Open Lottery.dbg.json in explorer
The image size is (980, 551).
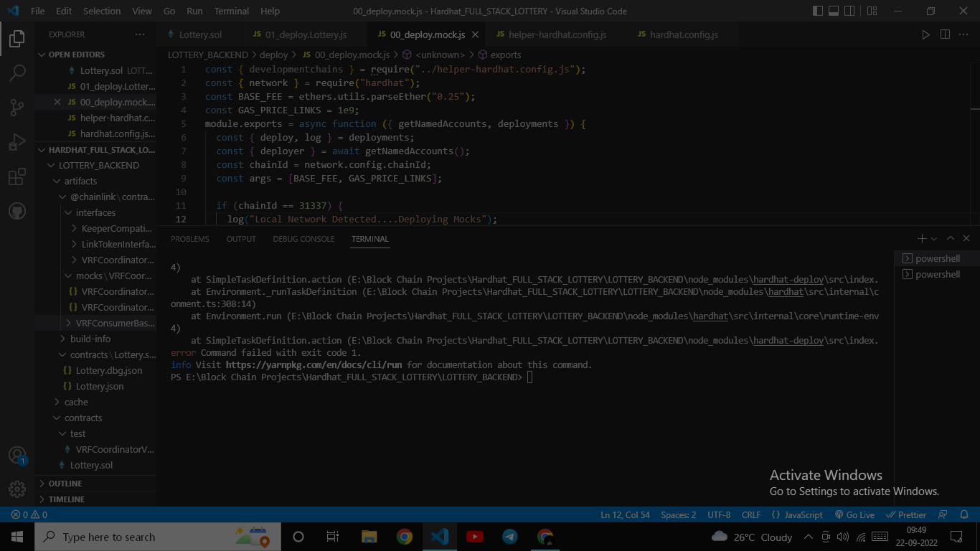click(109, 370)
